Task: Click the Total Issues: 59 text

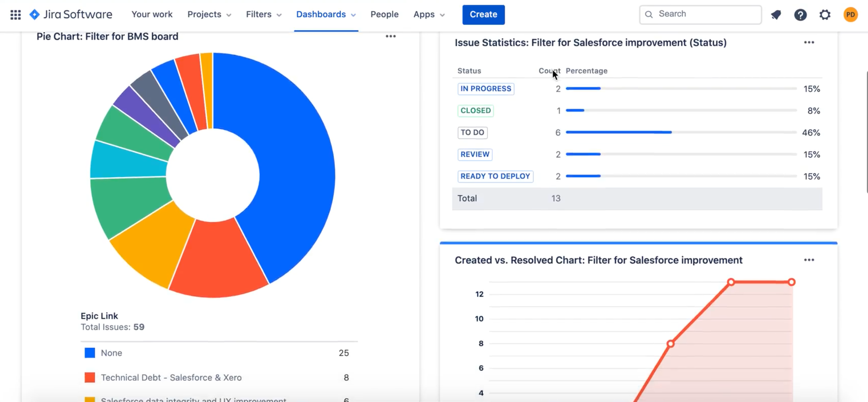Action: pos(112,327)
